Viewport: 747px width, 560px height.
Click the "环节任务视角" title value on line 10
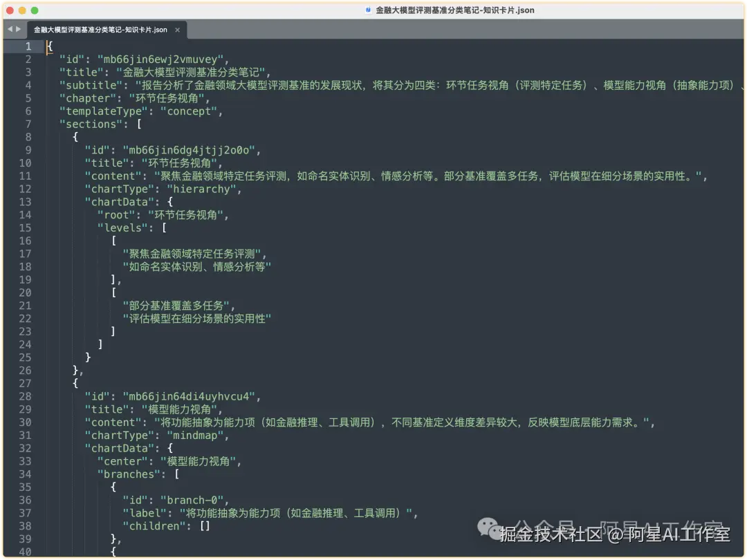pyautogui.click(x=180, y=163)
